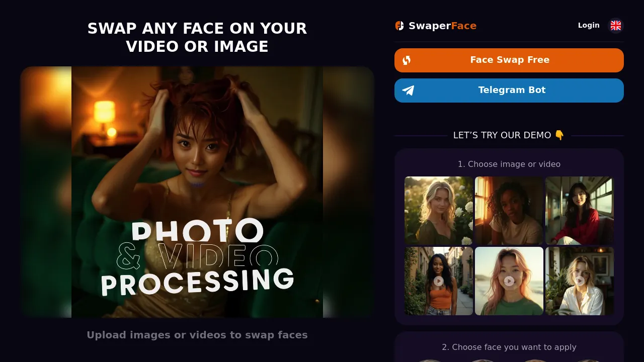Click the face swap arrows icon
Viewport: 644px width, 362px height.
click(408, 60)
